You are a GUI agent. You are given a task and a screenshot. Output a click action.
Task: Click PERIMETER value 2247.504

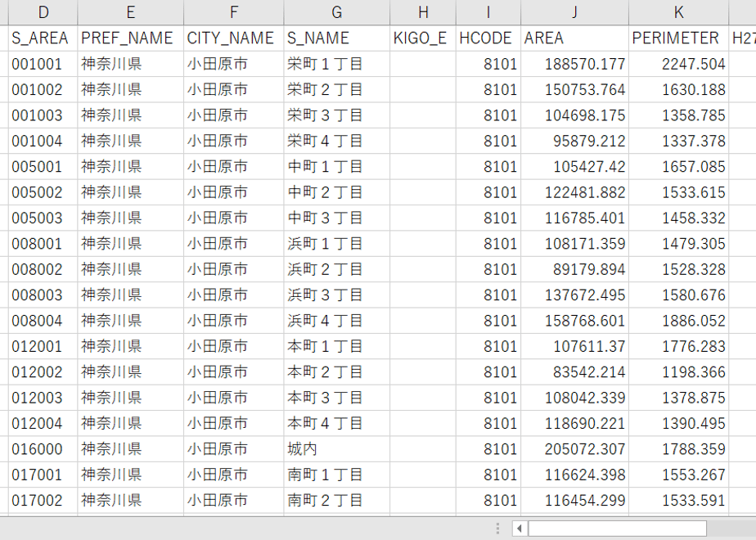[x=678, y=64]
